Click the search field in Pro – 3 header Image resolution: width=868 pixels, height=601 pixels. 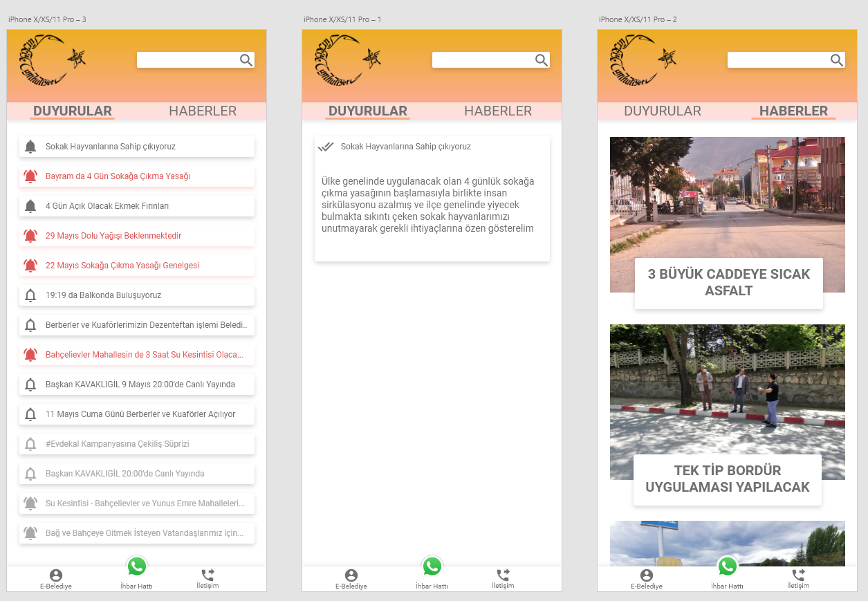(x=196, y=60)
